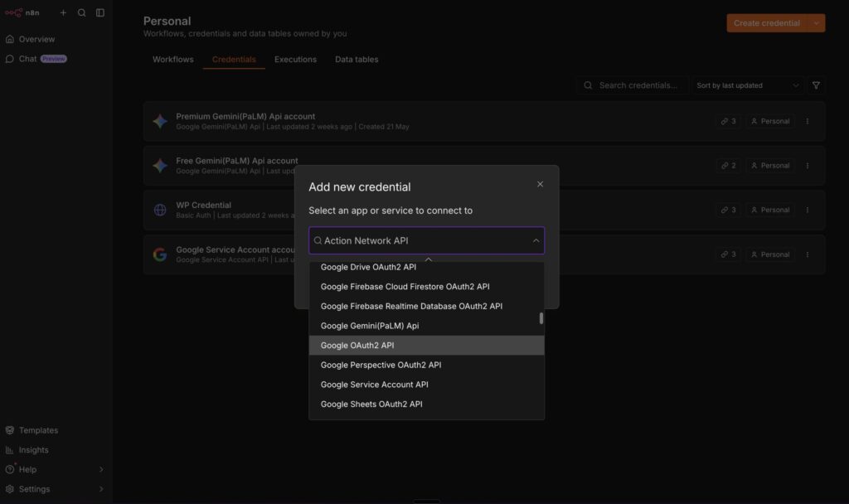The width and height of the screenshot is (849, 504).
Task: Select Google Firebase Cloud Firestore OAuth2 API
Action: pos(426,287)
